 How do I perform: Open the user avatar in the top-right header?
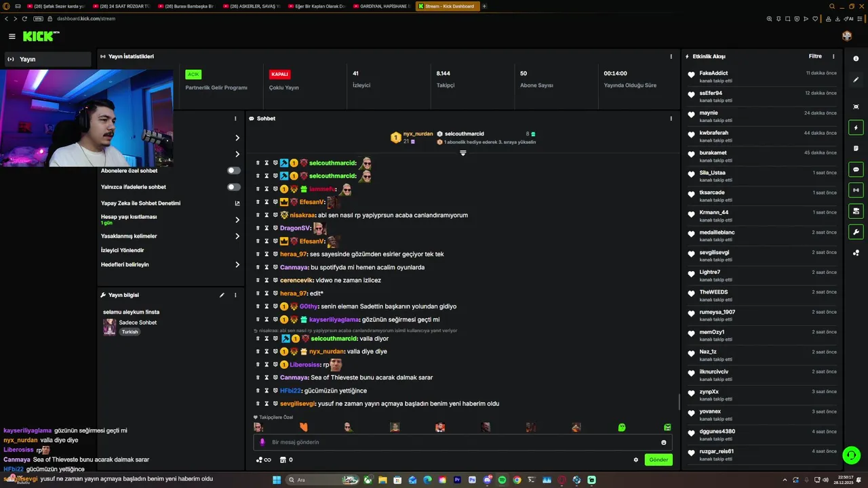846,36
